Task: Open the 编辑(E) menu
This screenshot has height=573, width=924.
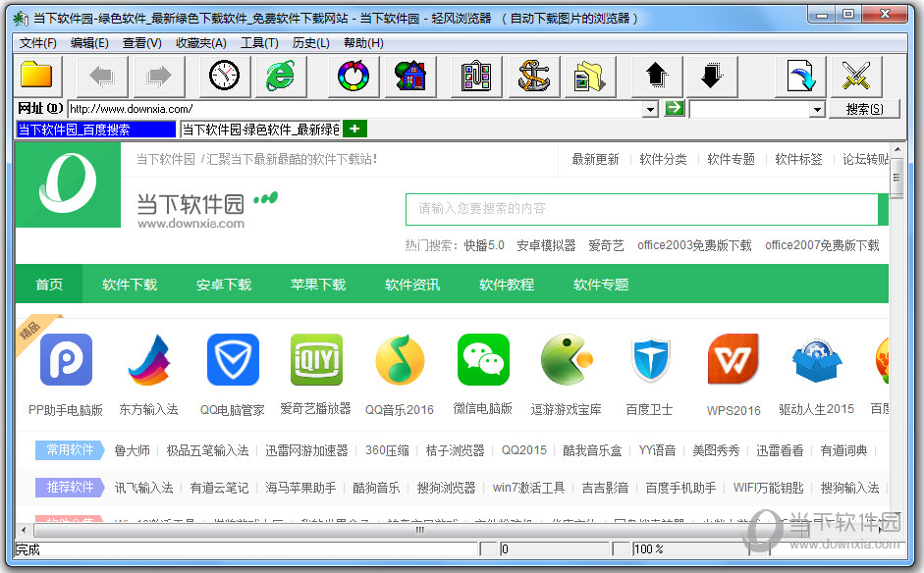Action: point(89,43)
